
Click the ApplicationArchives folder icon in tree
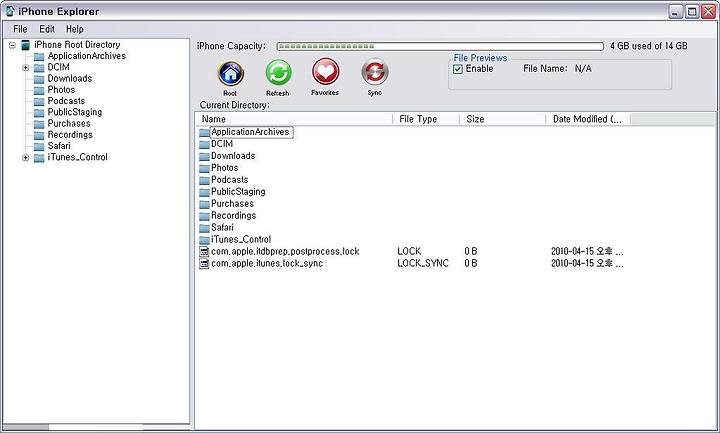[x=39, y=56]
